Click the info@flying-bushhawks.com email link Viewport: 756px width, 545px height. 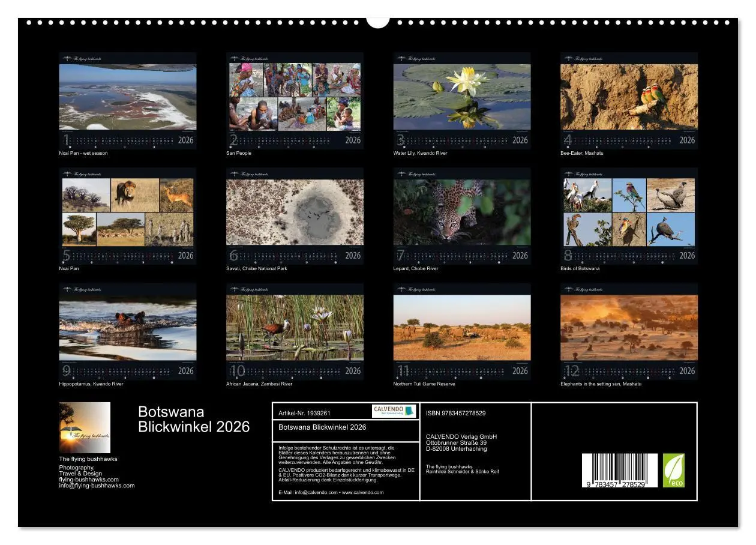coord(96,486)
